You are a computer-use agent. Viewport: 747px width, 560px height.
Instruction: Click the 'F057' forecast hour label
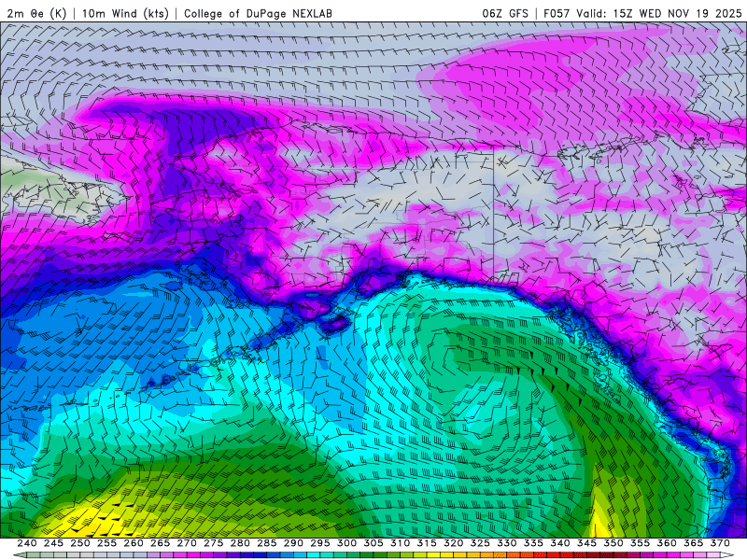(x=557, y=13)
